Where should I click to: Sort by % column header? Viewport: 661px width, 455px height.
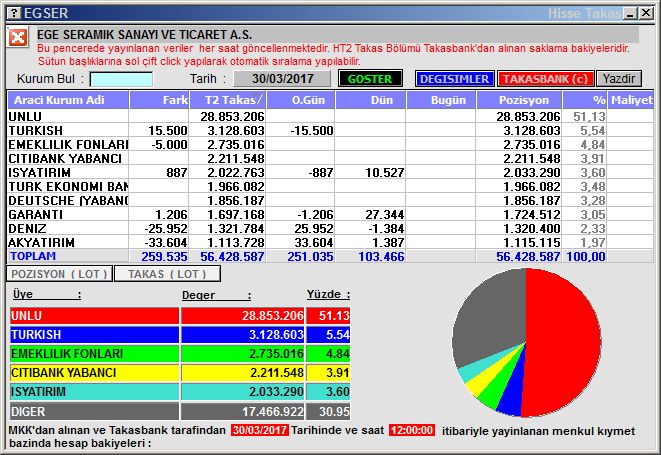[x=585, y=100]
